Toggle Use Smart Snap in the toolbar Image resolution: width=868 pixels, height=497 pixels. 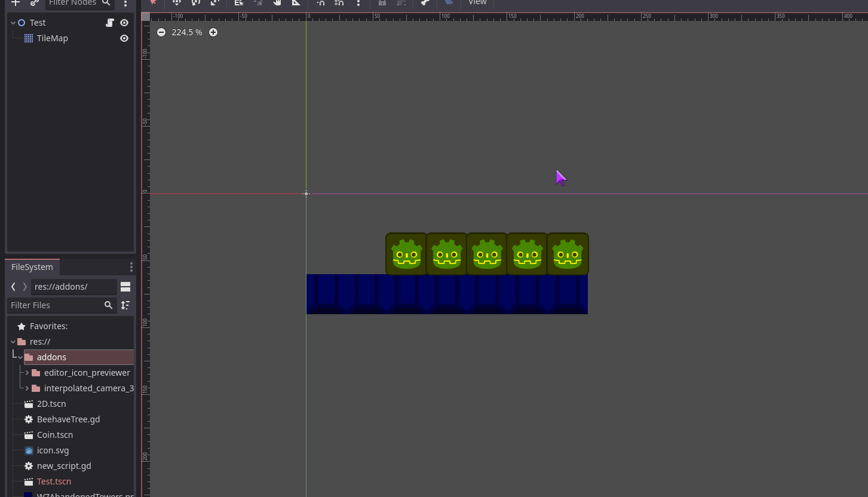tap(320, 3)
